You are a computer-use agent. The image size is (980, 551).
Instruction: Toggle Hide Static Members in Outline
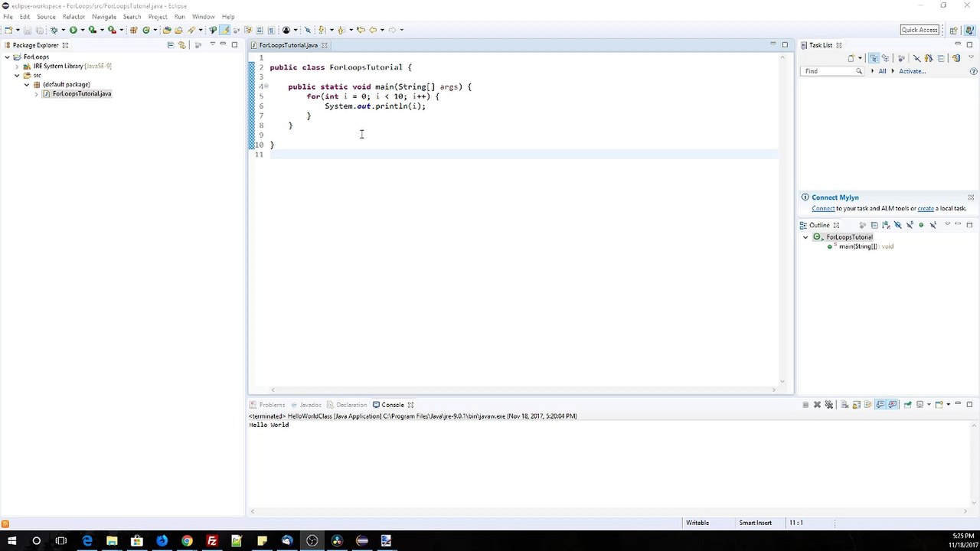pyautogui.click(x=910, y=225)
